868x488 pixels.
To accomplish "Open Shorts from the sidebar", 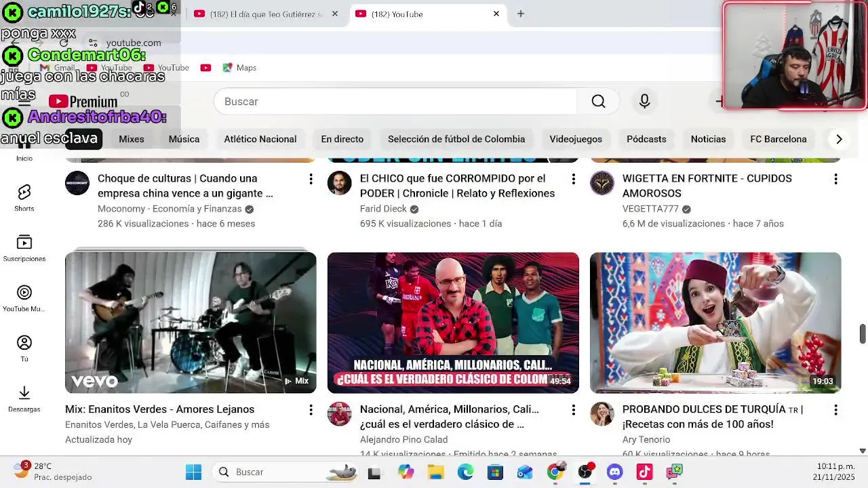I will (x=24, y=197).
